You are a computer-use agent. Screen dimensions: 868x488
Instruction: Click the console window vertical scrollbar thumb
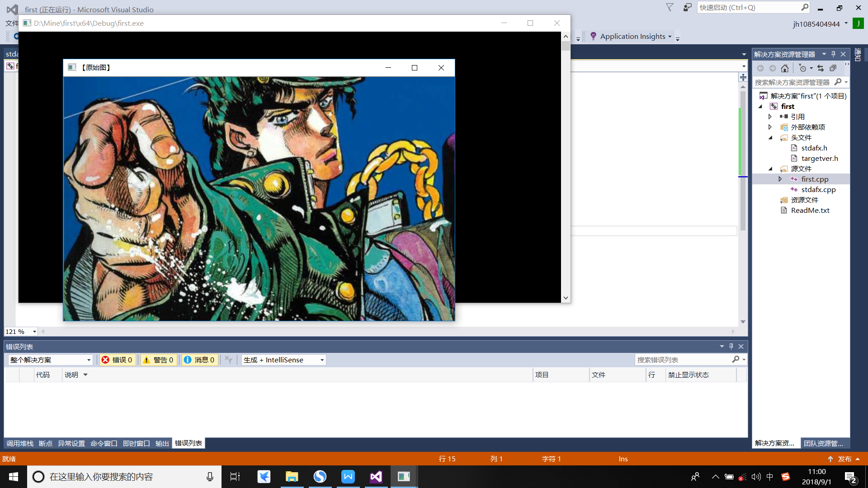566,46
